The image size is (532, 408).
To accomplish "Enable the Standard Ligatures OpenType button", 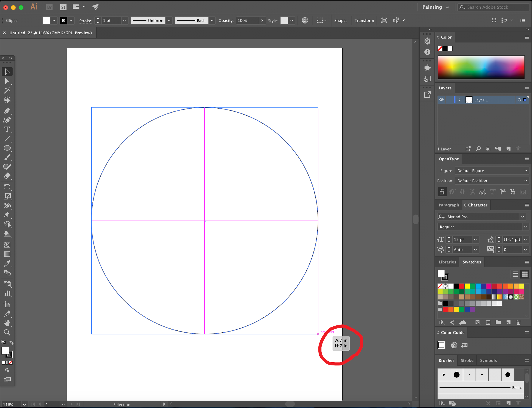I will (x=442, y=192).
